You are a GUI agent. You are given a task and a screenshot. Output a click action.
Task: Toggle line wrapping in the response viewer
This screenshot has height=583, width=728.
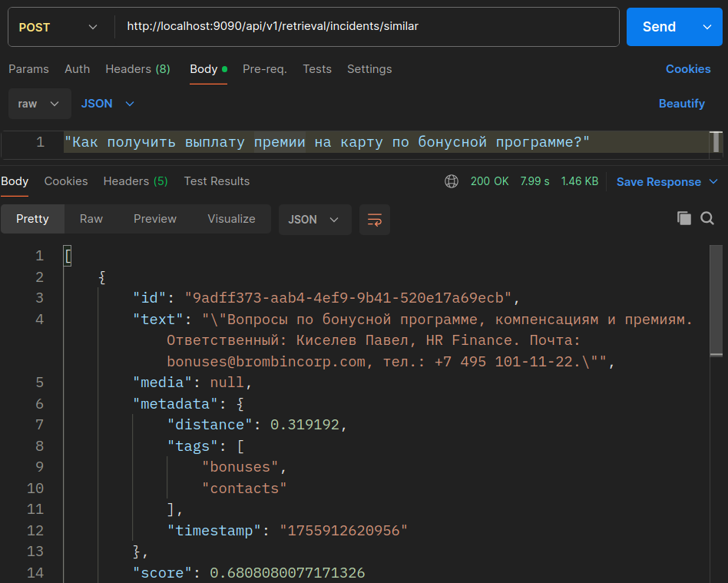point(374,219)
